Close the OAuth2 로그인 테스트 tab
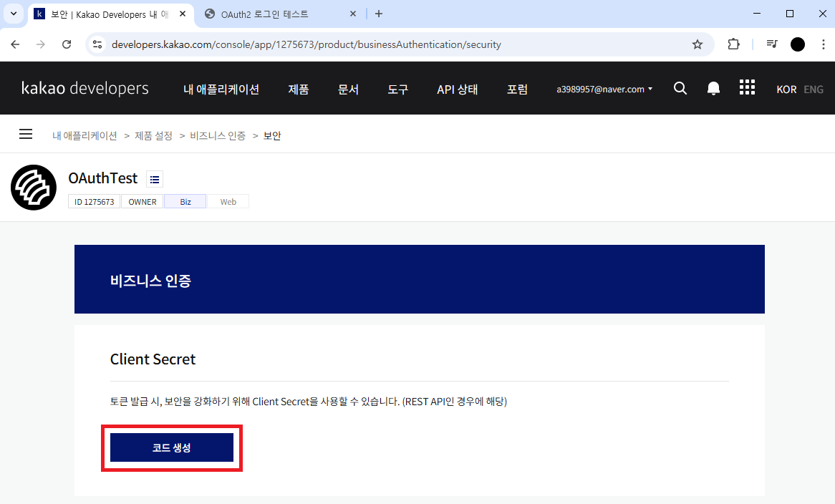 [353, 14]
